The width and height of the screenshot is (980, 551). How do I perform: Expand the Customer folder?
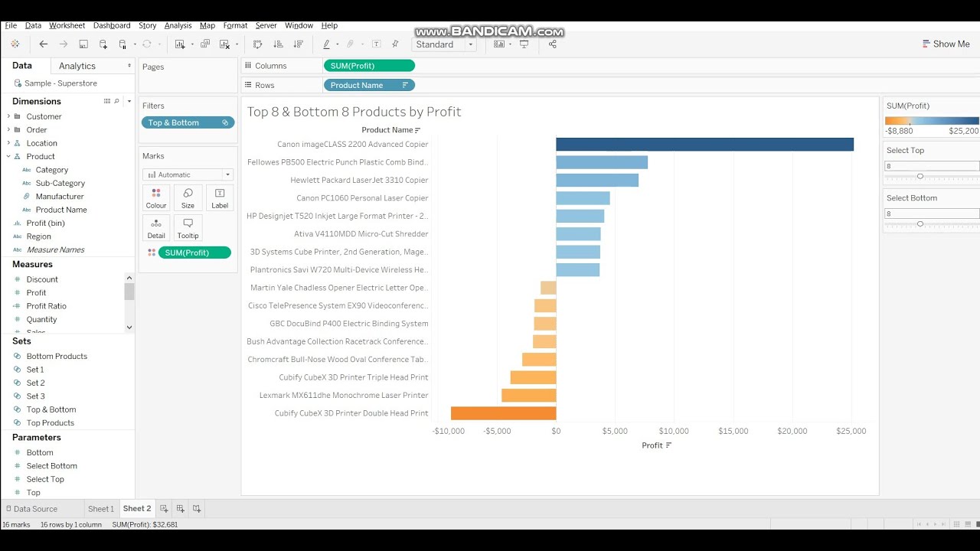[8, 116]
